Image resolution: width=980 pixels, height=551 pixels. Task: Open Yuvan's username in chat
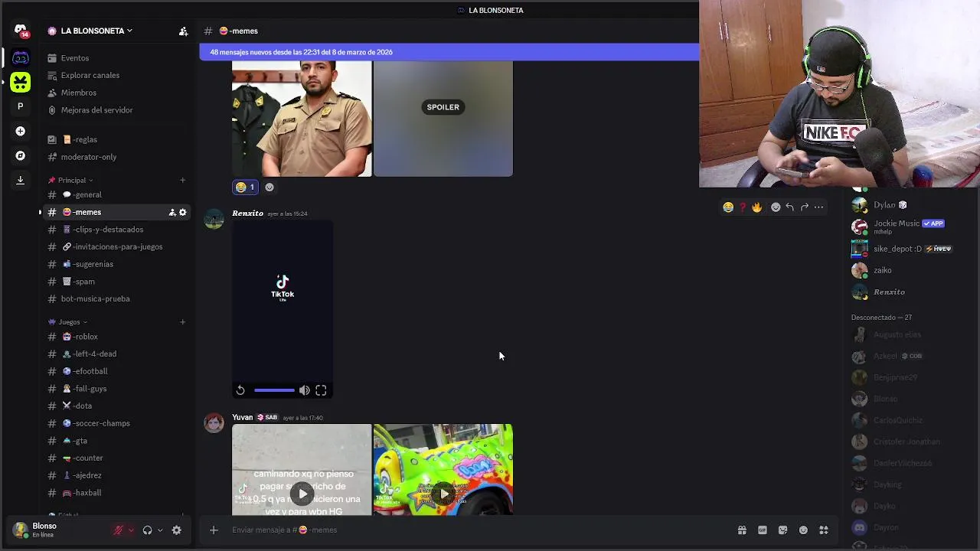242,418
